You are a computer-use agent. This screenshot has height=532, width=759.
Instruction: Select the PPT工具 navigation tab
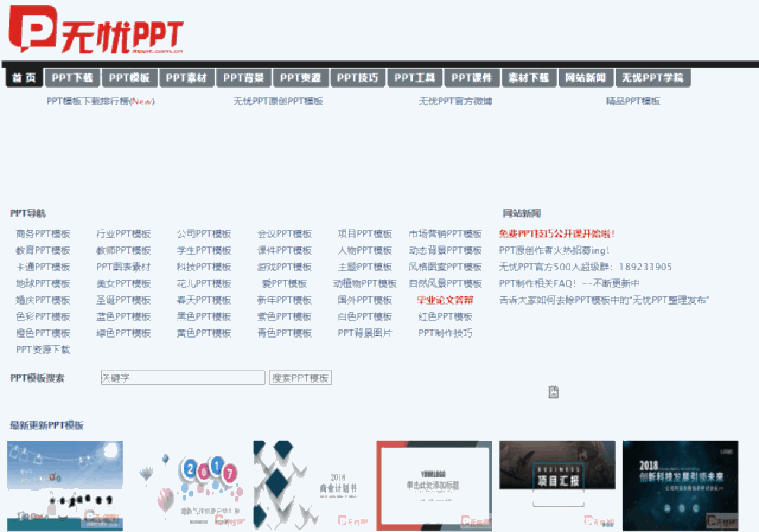point(414,78)
